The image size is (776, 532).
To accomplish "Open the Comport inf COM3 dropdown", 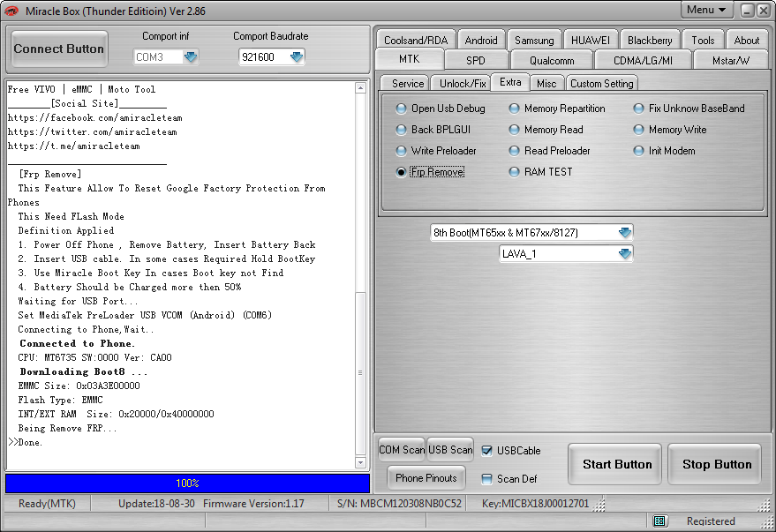I will [x=191, y=56].
